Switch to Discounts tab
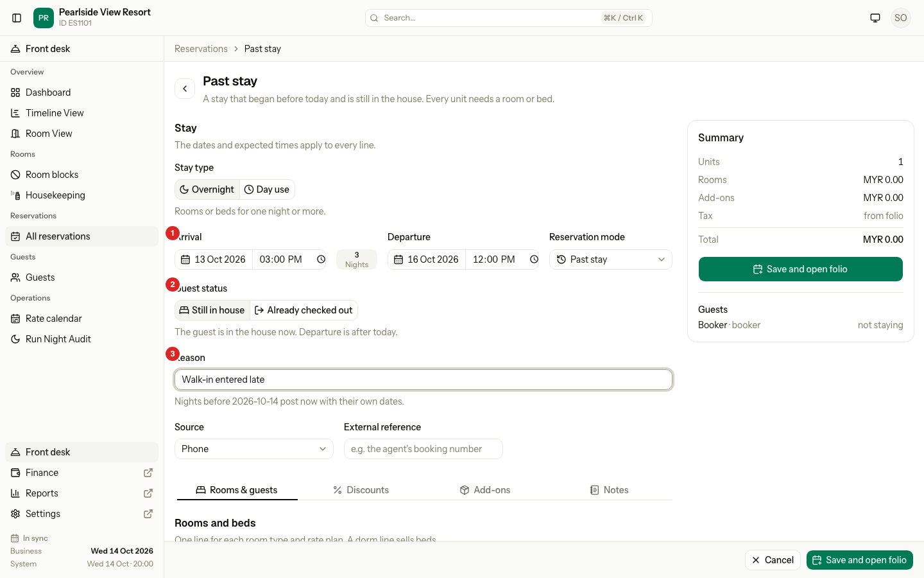This screenshot has height=578, width=924. click(361, 490)
